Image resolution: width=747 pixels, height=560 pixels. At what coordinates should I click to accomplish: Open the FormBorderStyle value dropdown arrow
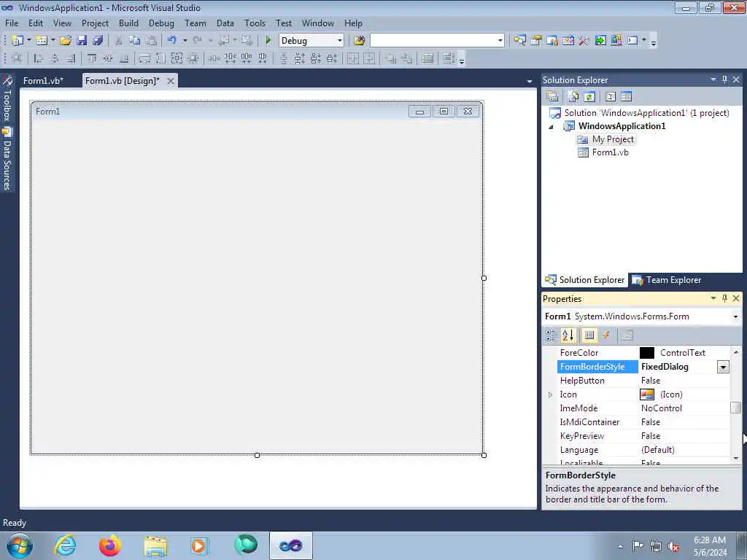click(723, 367)
